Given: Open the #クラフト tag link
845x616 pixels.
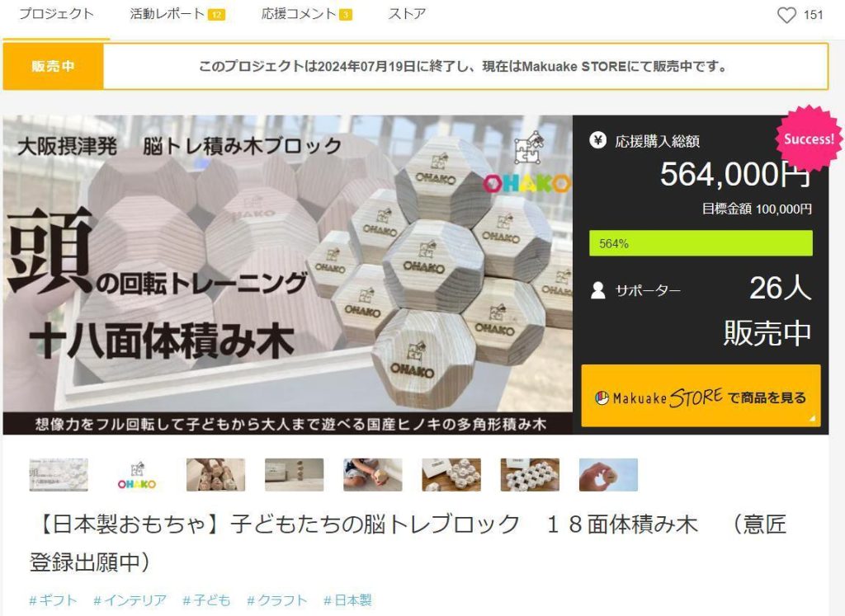Looking at the screenshot, I should click(x=277, y=600).
